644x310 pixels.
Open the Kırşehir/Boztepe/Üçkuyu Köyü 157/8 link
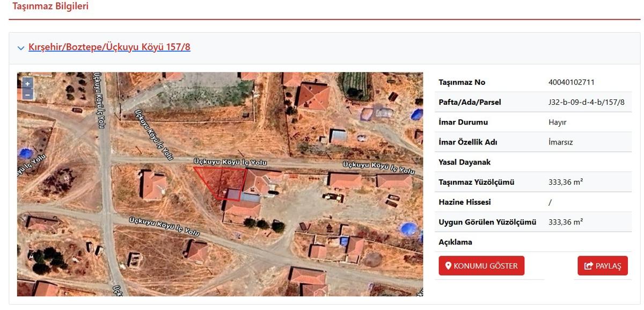[109, 47]
